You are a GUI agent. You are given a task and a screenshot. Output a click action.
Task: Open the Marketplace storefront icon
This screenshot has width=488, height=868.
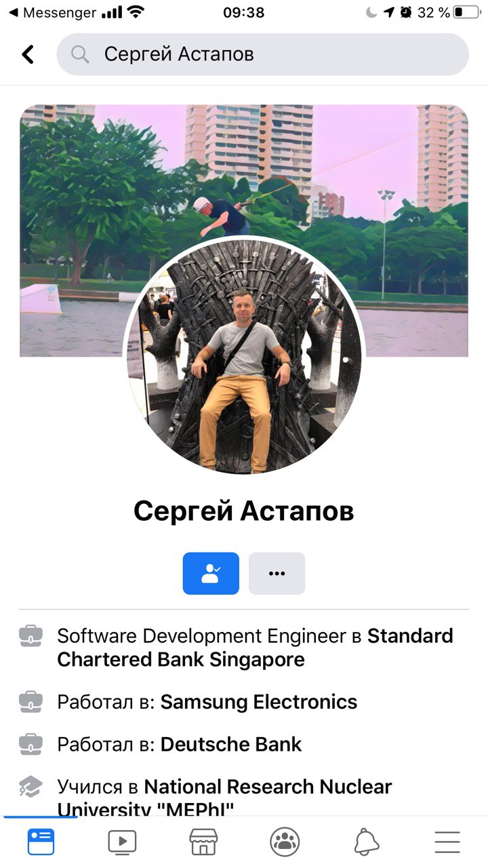click(x=203, y=842)
